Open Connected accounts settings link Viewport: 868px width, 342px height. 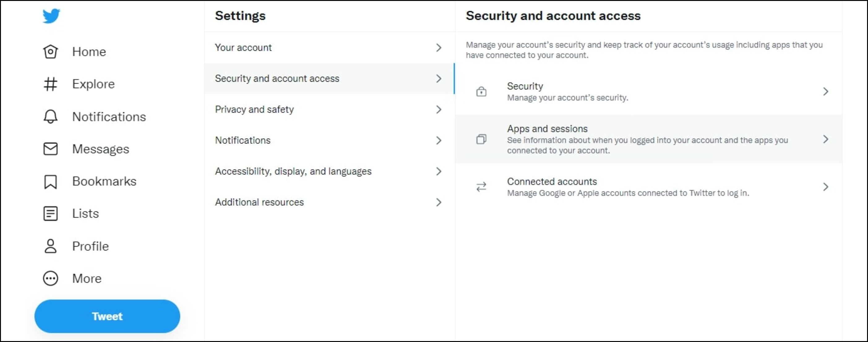552,182
